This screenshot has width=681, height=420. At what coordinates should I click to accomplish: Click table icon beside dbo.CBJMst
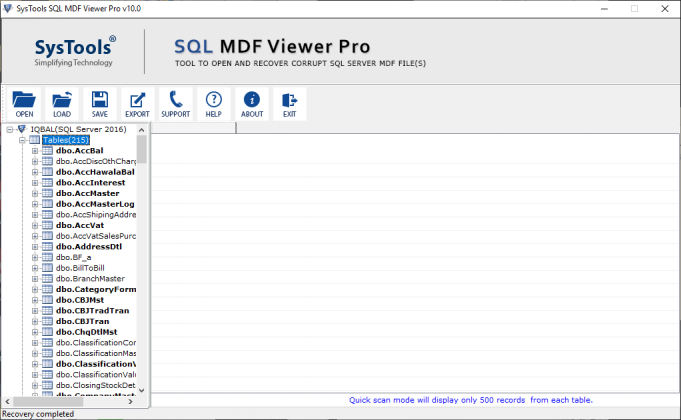[47, 300]
